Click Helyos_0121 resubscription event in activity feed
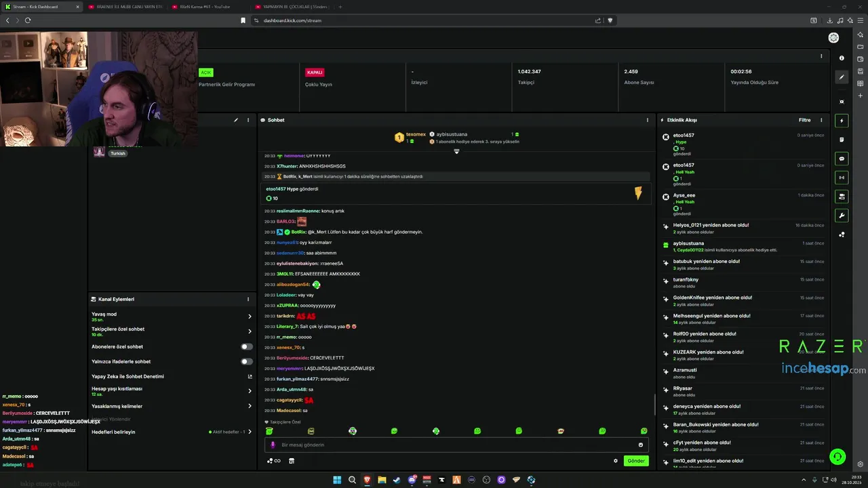This screenshot has width=868, height=488. [743, 228]
